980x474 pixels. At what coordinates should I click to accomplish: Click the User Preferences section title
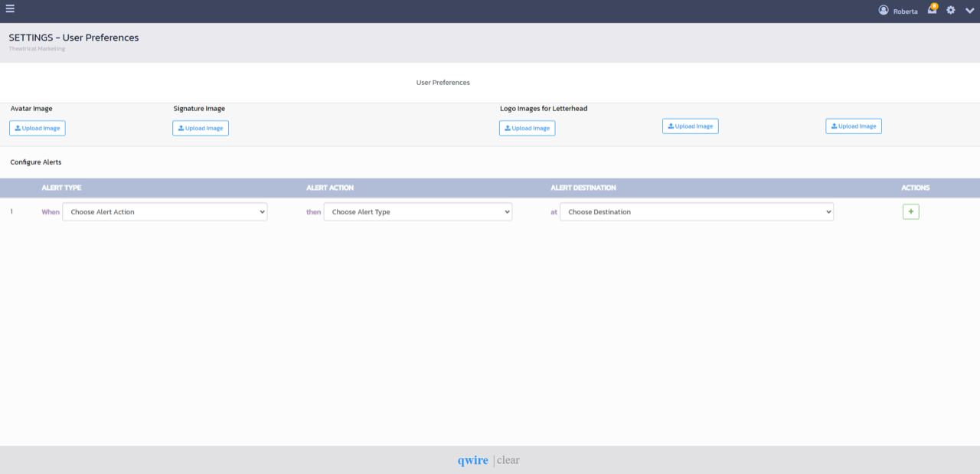pos(443,82)
